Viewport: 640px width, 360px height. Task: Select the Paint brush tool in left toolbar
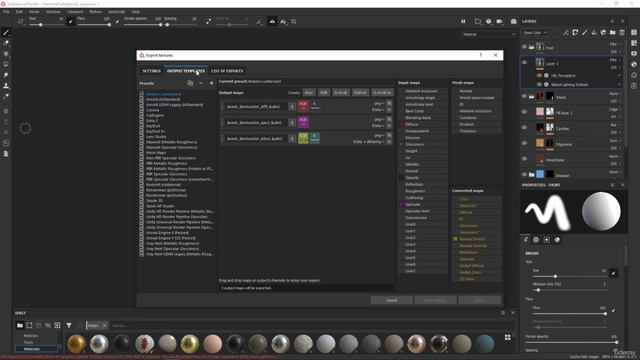(6, 33)
